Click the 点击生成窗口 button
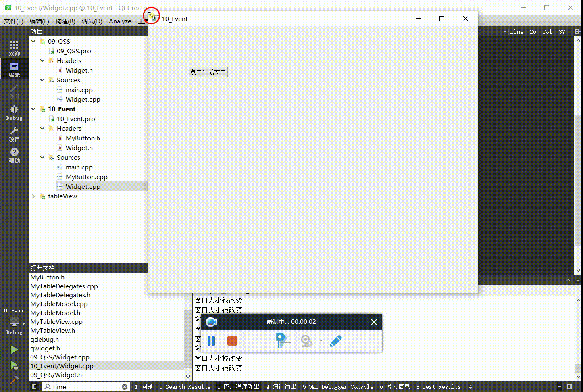The height and width of the screenshot is (392, 583). [x=208, y=72]
